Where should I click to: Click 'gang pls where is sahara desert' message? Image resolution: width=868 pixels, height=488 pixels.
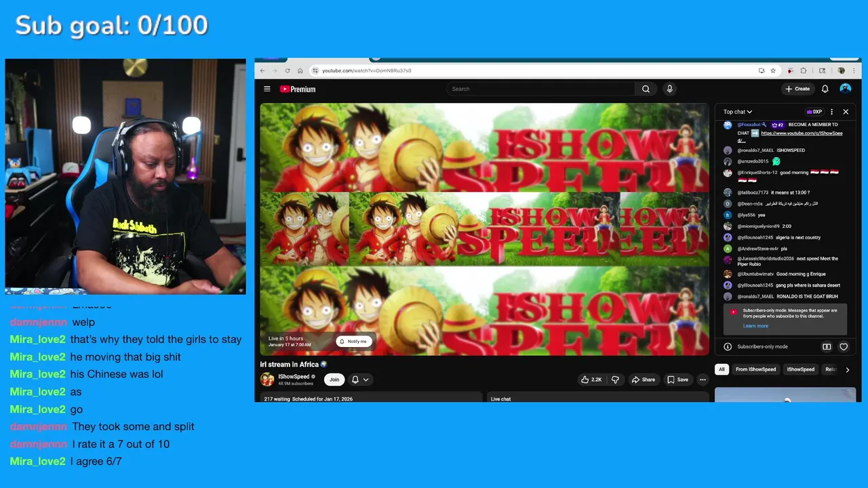coord(808,285)
